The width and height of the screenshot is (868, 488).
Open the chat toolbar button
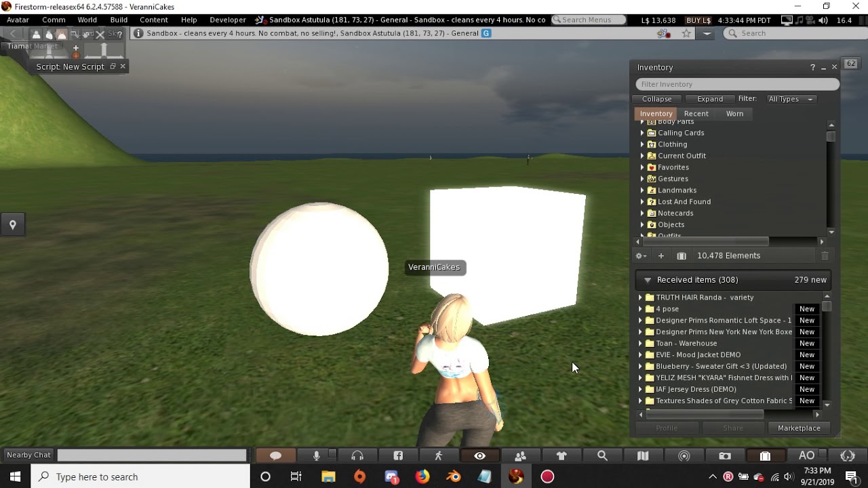pyautogui.click(x=275, y=455)
